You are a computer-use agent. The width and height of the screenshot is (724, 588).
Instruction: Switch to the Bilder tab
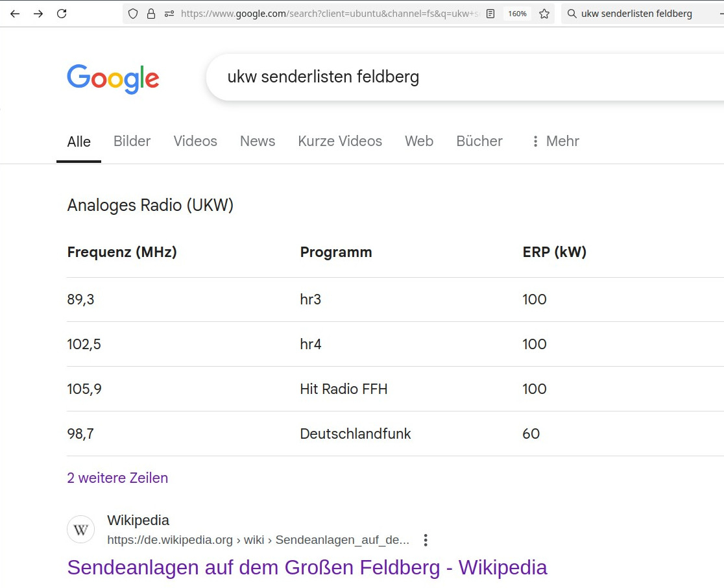(x=132, y=141)
